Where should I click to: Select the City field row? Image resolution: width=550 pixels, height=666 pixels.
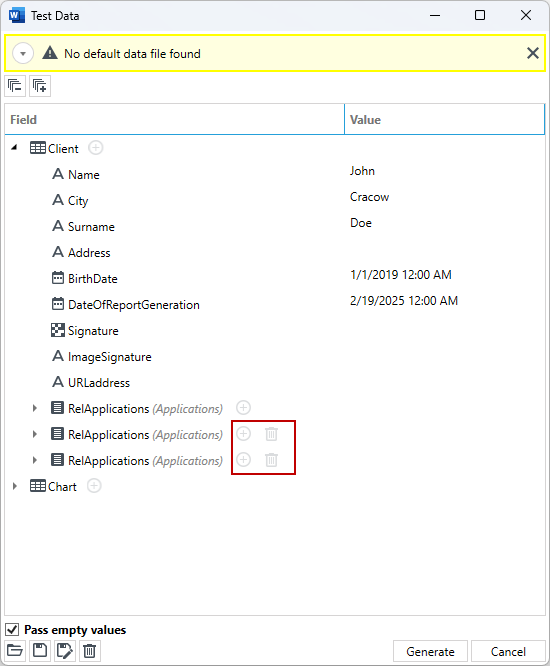point(275,200)
